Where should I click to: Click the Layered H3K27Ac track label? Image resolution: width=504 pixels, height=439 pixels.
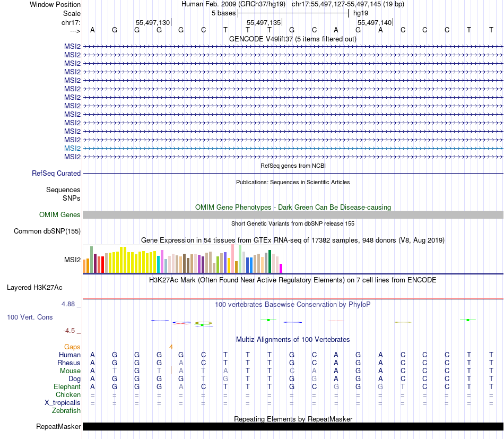point(34,288)
